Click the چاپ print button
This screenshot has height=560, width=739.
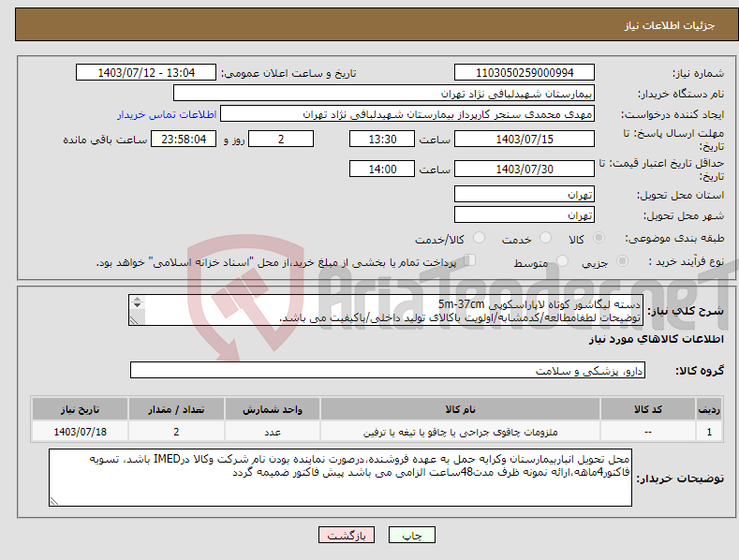point(412,536)
